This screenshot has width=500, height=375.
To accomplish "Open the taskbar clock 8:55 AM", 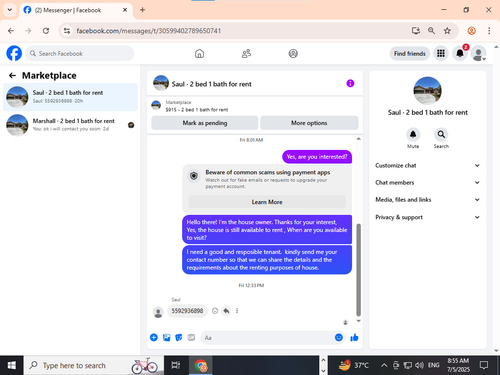I will (x=458, y=365).
